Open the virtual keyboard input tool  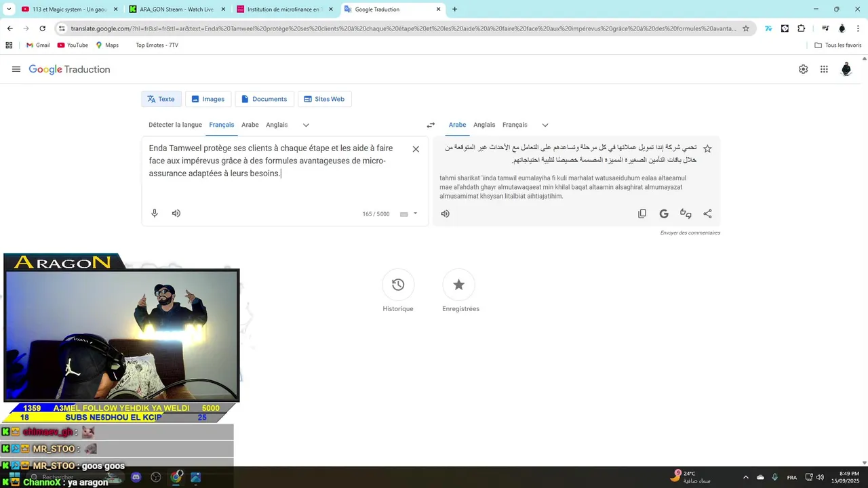(403, 214)
